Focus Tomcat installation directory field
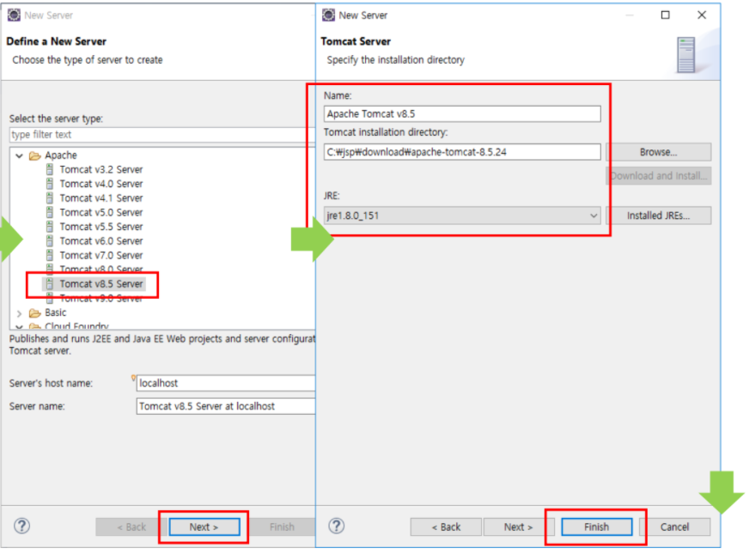The height and width of the screenshot is (560, 749). point(462,152)
